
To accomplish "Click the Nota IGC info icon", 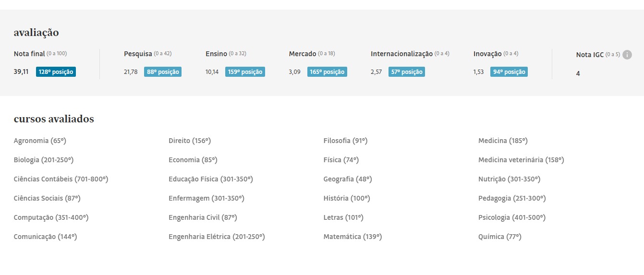I will click(x=627, y=55).
